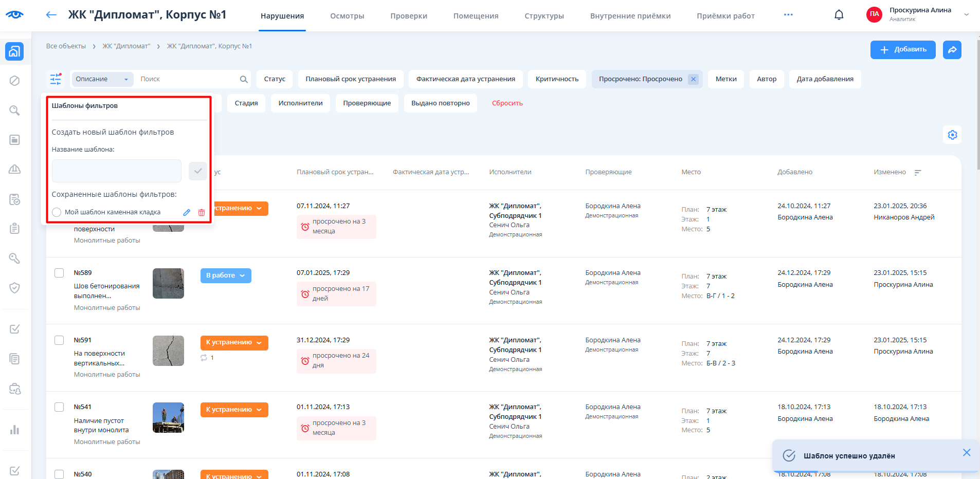Tick the checkbox for violation №591
Viewport: 980px width, 479px height.
59,340
